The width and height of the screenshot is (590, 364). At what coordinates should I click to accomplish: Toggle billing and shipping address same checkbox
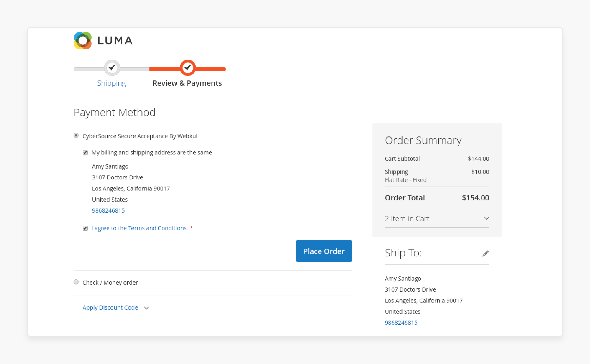85,153
